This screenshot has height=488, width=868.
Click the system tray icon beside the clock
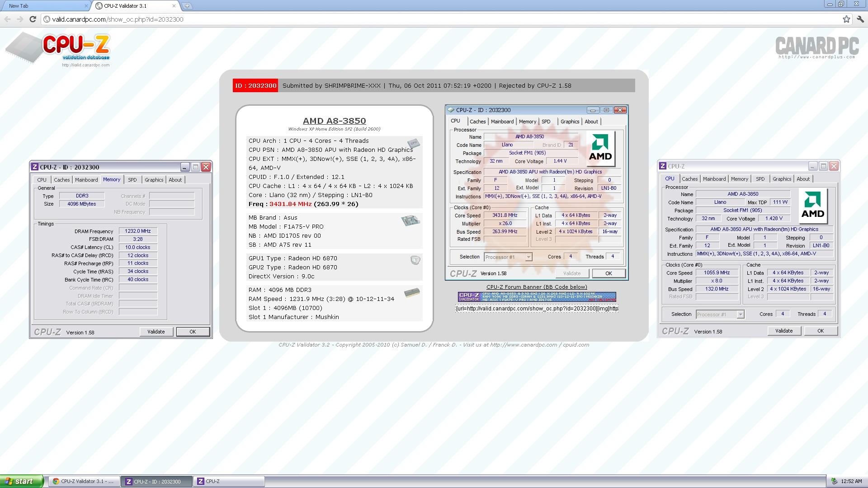pyautogui.click(x=834, y=482)
